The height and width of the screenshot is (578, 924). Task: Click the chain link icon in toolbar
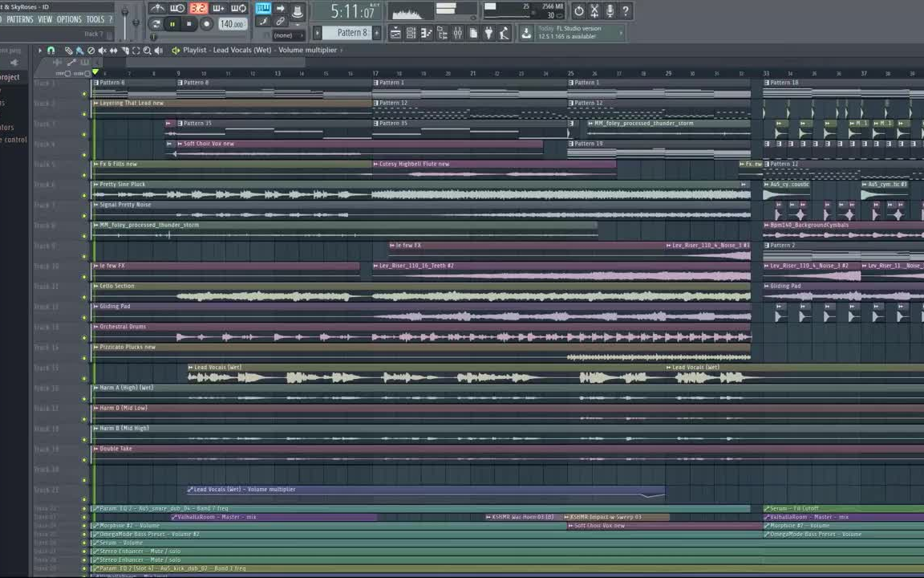[280, 22]
